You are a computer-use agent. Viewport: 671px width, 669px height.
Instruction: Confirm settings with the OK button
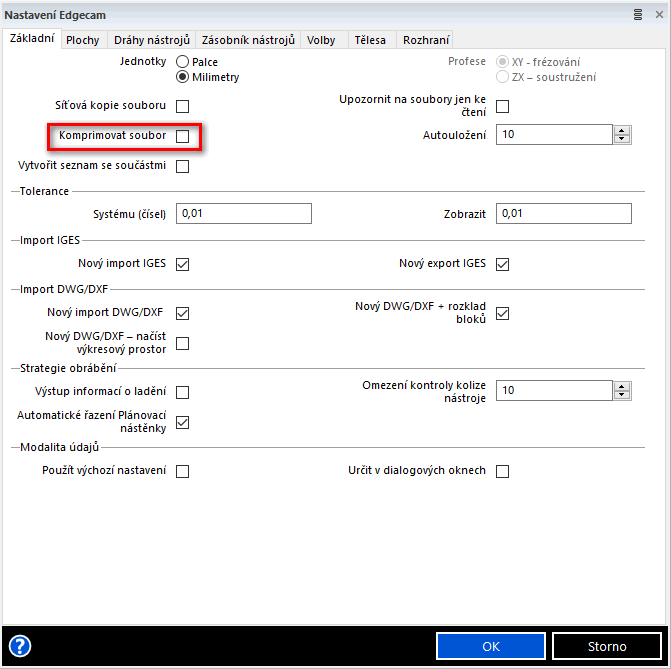491,646
